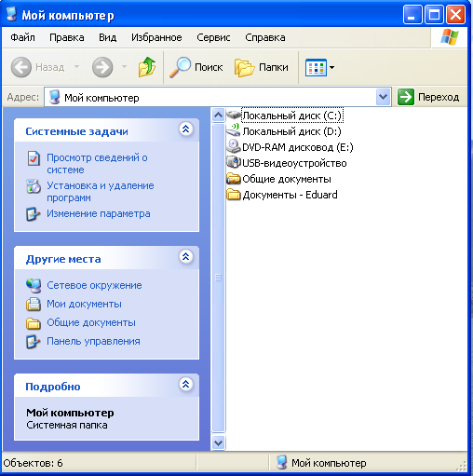Click the Up folder toolbar icon

[147, 67]
